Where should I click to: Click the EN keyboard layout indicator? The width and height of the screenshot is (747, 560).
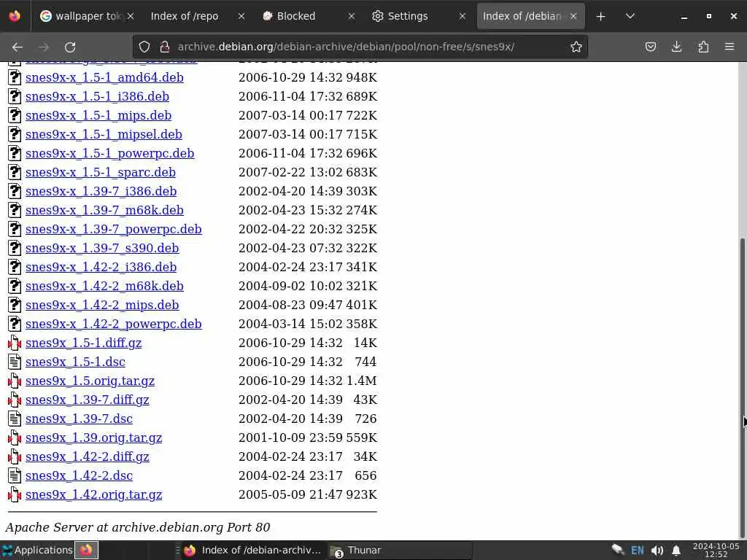pos(637,551)
